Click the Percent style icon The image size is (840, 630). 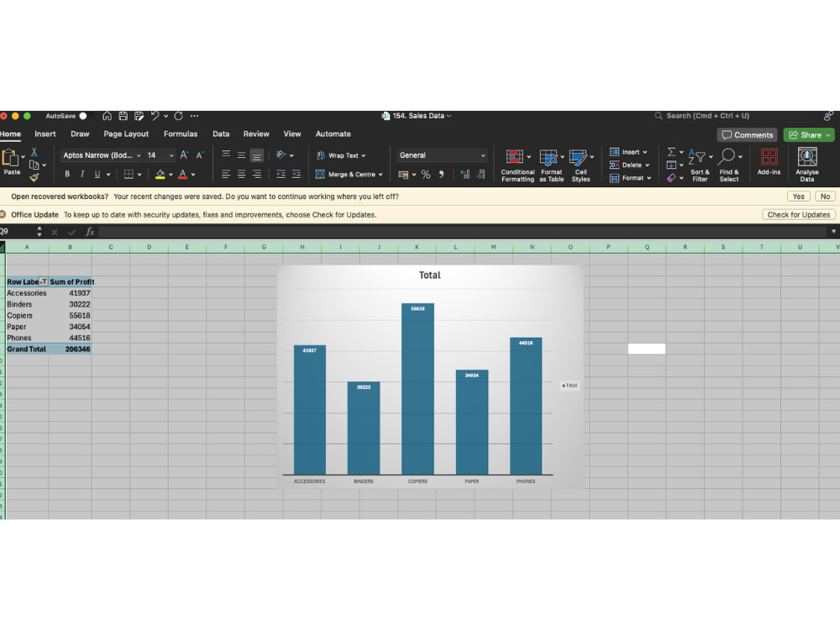[426, 175]
